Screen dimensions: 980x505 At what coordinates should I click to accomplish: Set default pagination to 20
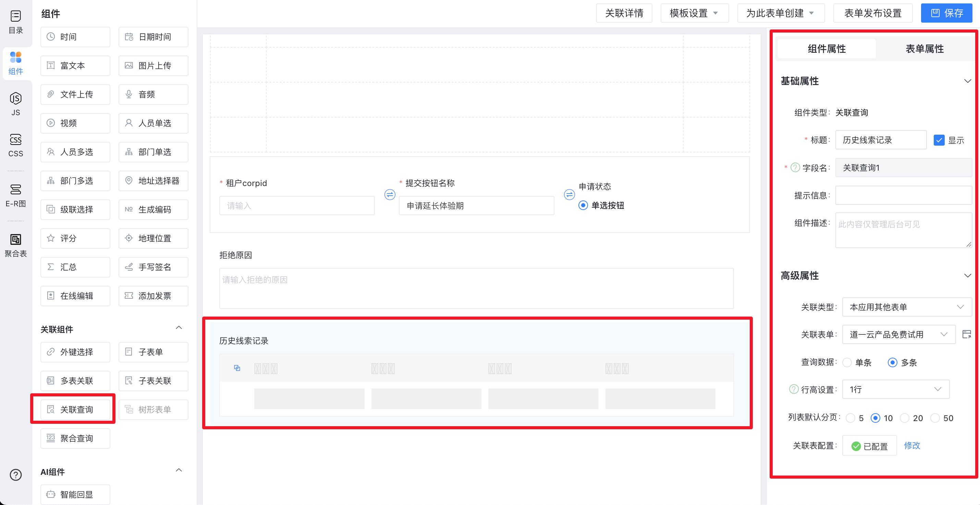click(x=905, y=418)
